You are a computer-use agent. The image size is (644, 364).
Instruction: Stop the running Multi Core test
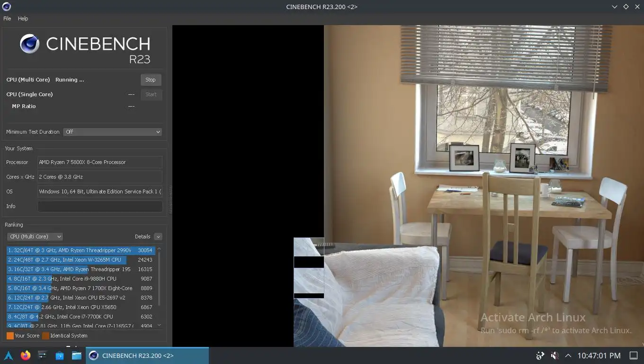click(151, 80)
